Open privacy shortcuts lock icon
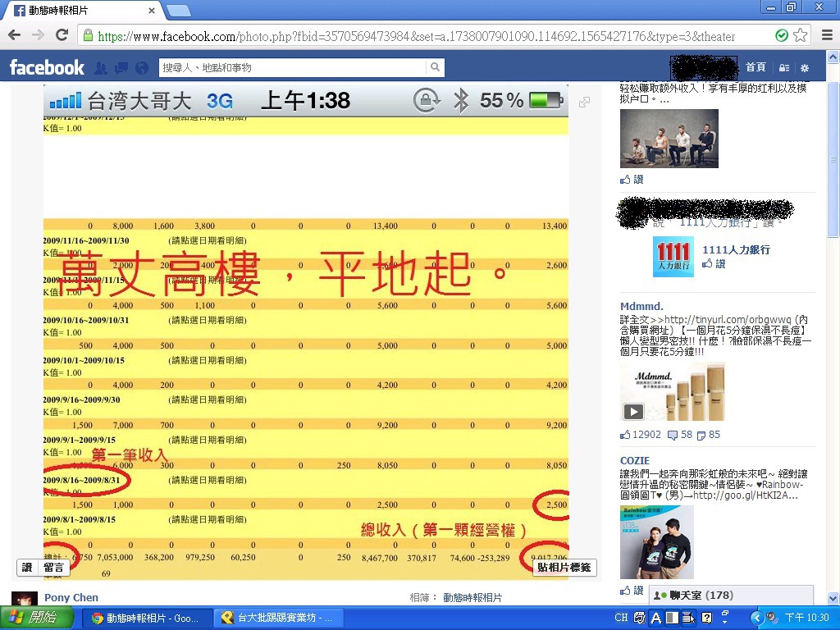840x630 pixels. pyautogui.click(x=784, y=67)
